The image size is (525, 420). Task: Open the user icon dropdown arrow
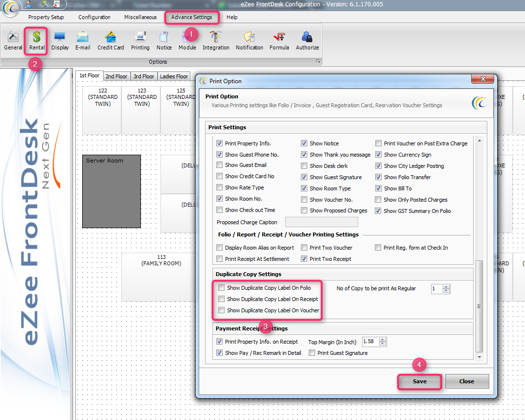tap(37, 4)
